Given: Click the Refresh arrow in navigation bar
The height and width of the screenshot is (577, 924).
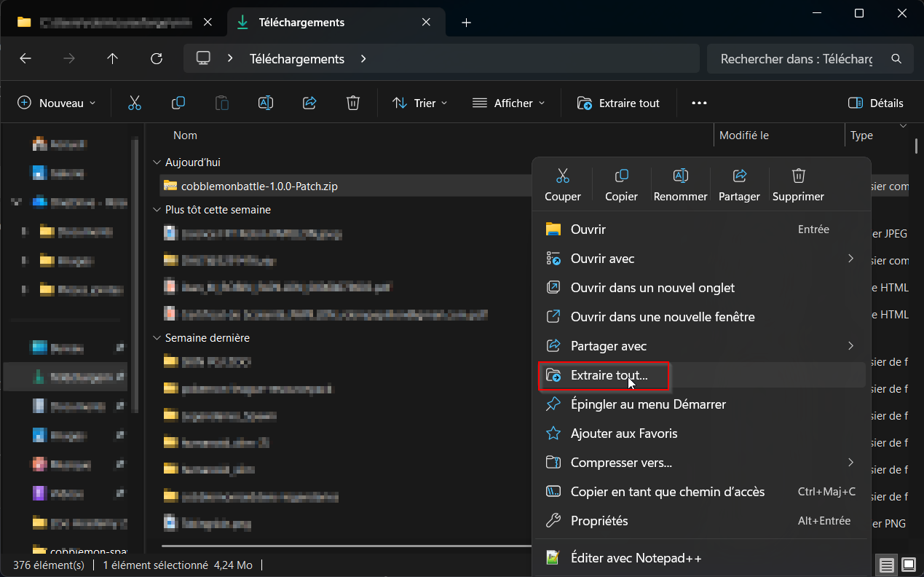Looking at the screenshot, I should pyautogui.click(x=156, y=59).
